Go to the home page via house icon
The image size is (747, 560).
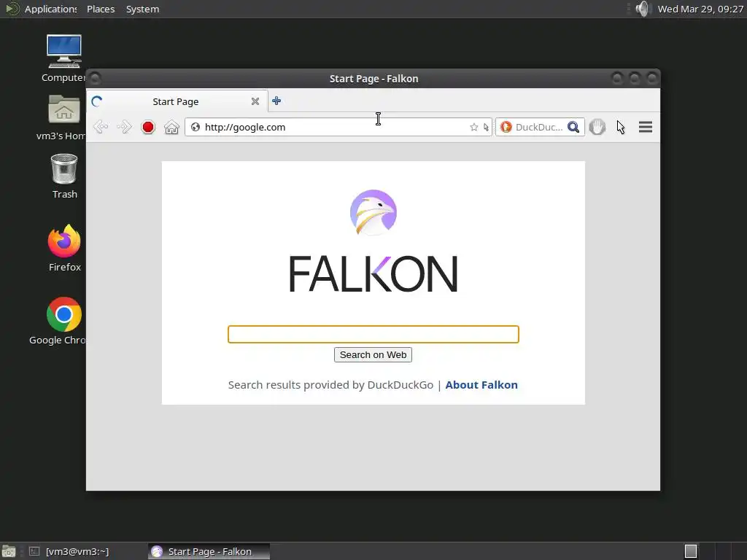171,127
